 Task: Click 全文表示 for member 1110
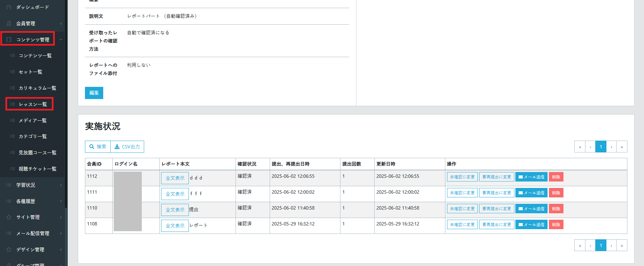pyautogui.click(x=175, y=210)
